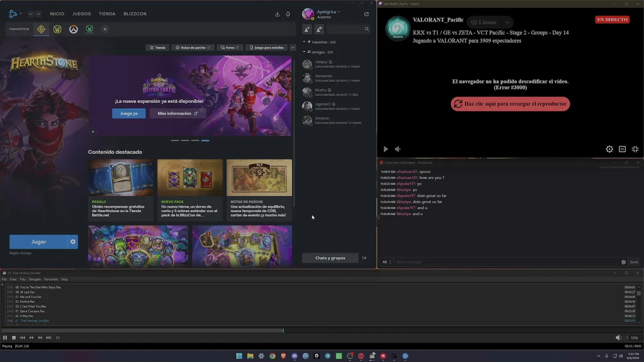Viewport: 644px width, 362px height.
Task: Select the Hearthstone favorite game icon
Action: [x=41, y=29]
